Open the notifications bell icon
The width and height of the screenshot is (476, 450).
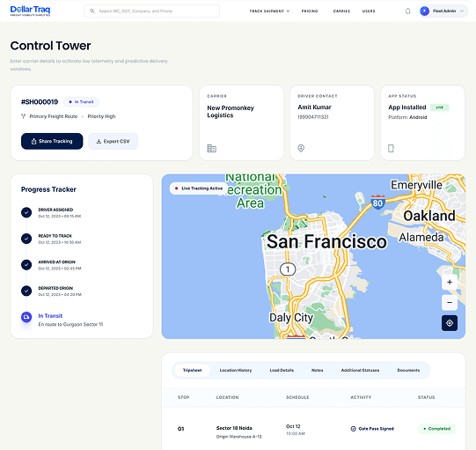click(x=407, y=11)
